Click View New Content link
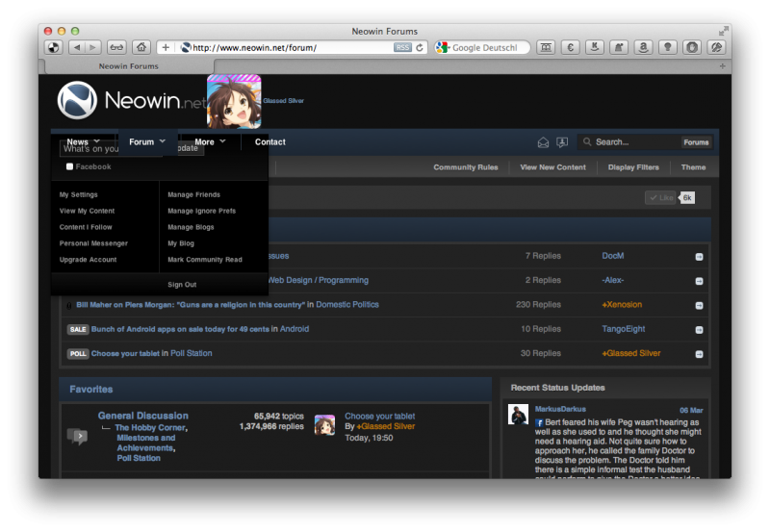 552,167
